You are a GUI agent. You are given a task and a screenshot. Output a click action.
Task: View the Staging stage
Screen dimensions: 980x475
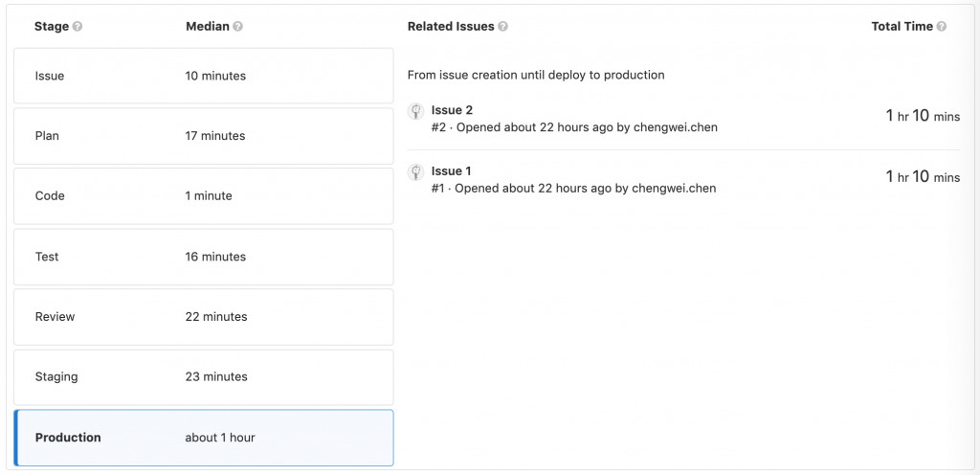[203, 377]
